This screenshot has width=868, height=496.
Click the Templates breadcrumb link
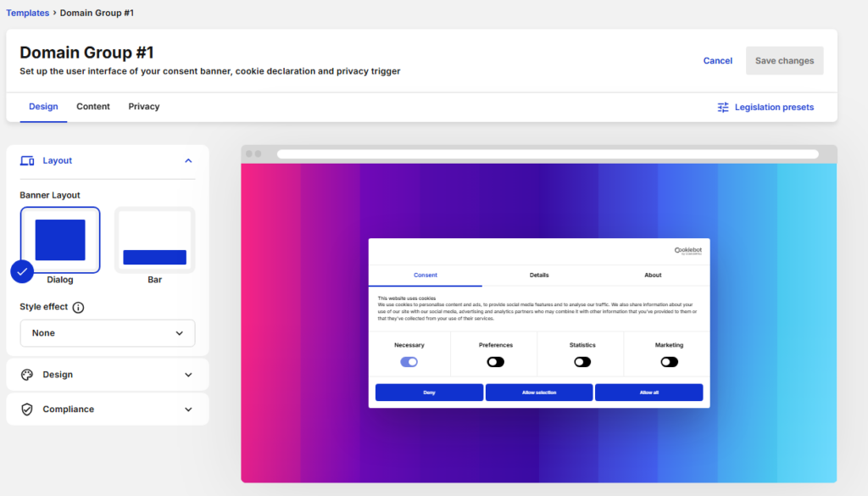click(x=28, y=13)
